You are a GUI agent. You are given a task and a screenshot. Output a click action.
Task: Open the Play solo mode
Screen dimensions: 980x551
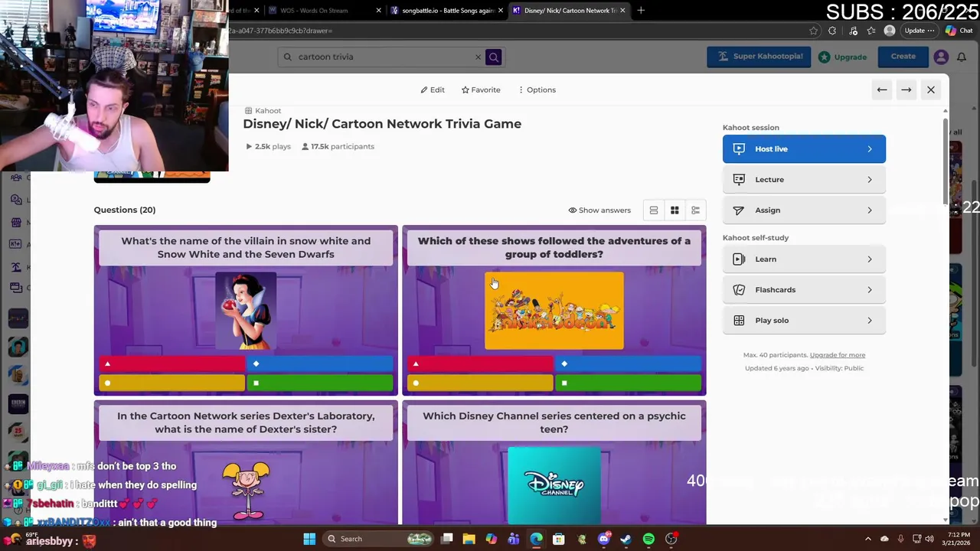[x=804, y=320]
